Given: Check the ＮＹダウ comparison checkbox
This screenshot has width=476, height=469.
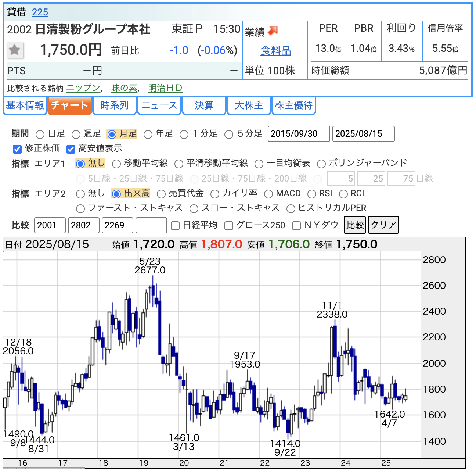Looking at the screenshot, I should point(296,226).
